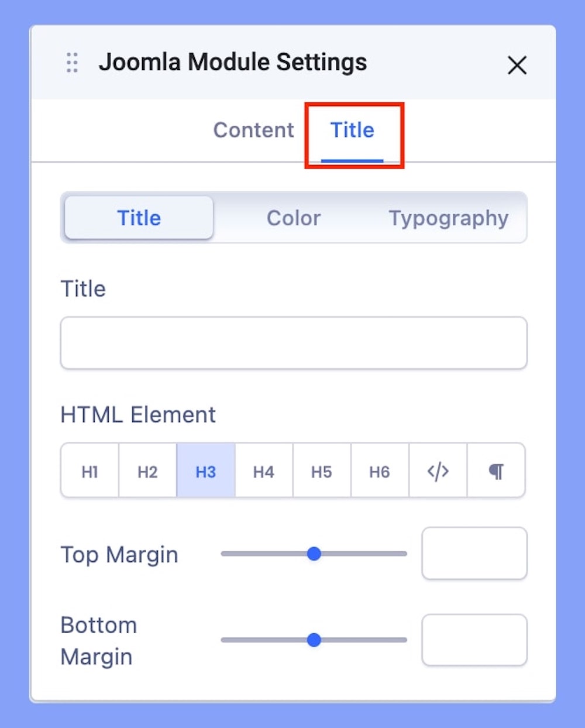Select the paragraph symbol HTML element
585x728 pixels.
click(x=496, y=471)
